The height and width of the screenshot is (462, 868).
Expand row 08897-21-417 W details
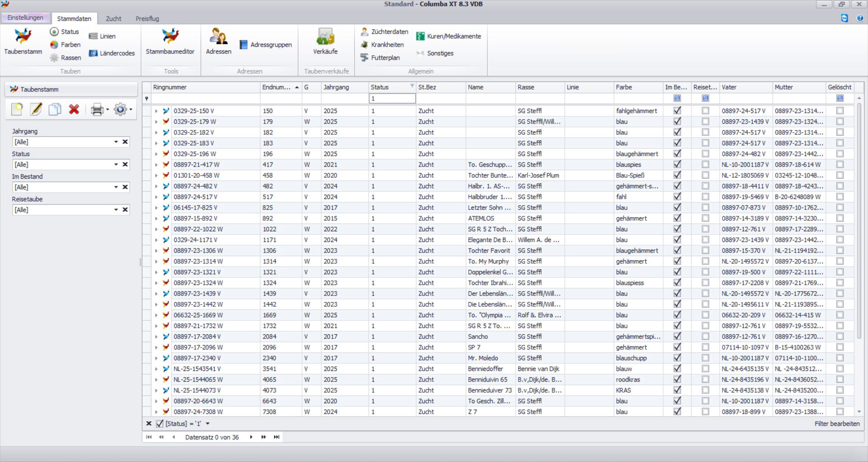156,165
